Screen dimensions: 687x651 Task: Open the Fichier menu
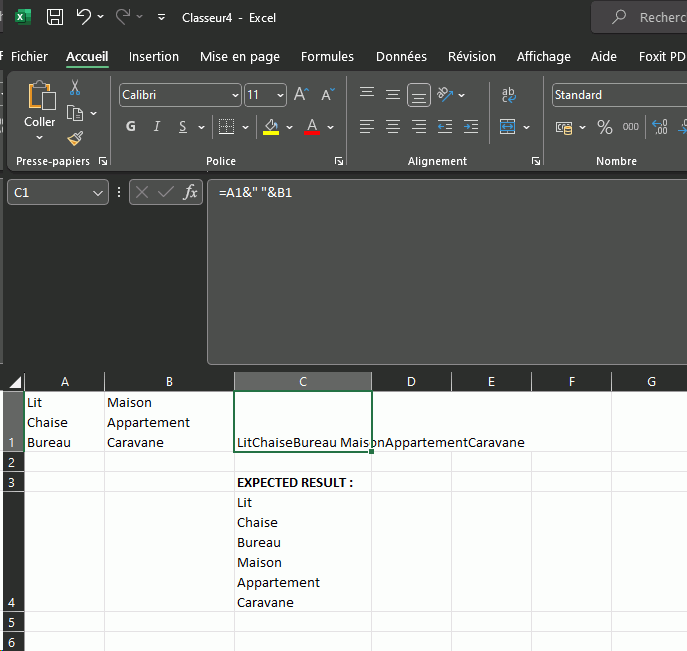tap(29, 57)
